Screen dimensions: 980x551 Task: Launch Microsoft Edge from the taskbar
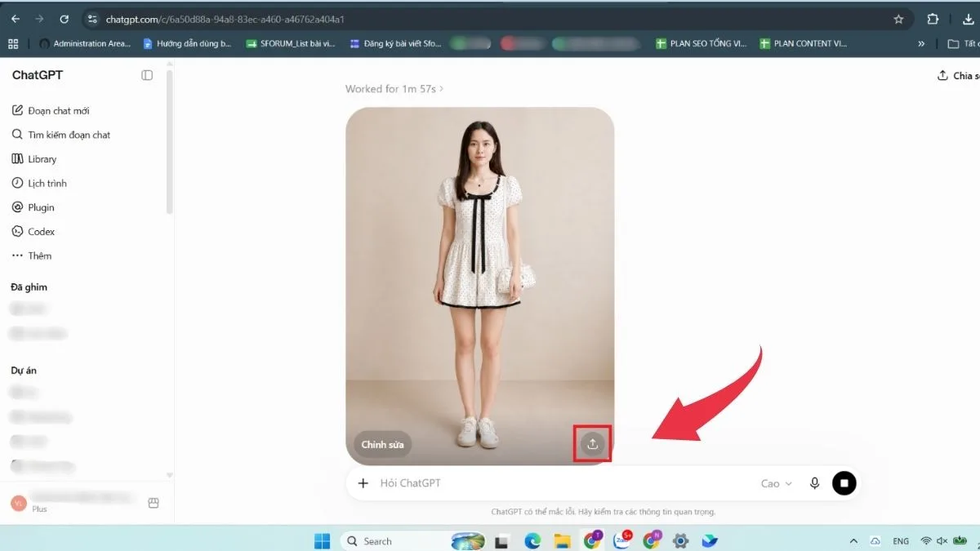click(532, 540)
